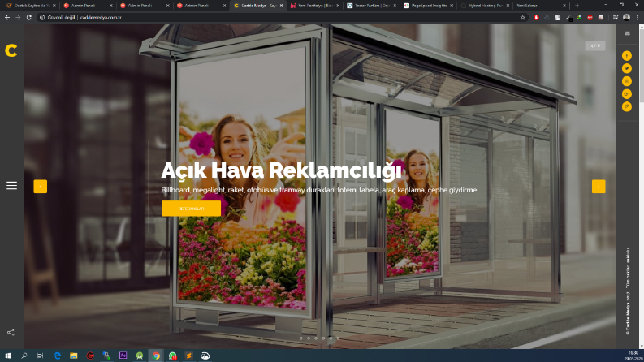Open the Facebook social icon
Viewport: 644px width, 362px height.
(x=627, y=55)
